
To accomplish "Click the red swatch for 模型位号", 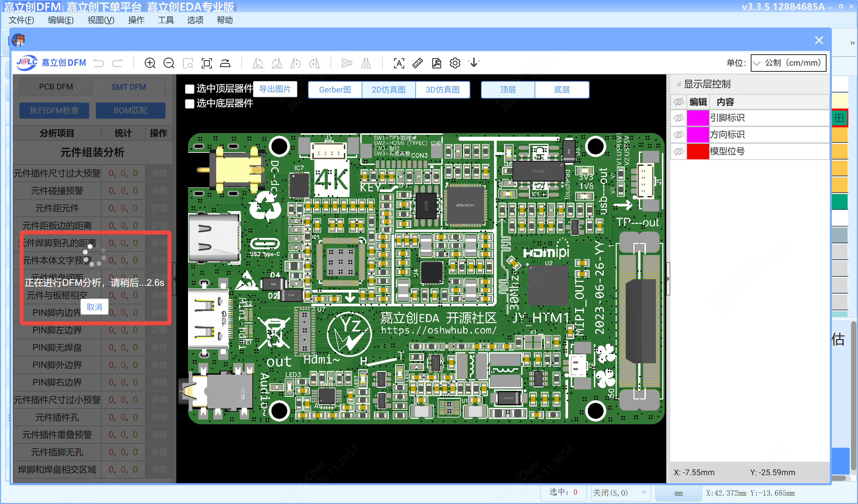I will (698, 151).
